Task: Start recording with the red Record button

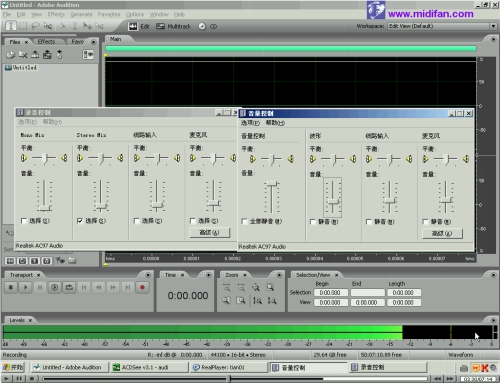Action: click(x=142, y=287)
